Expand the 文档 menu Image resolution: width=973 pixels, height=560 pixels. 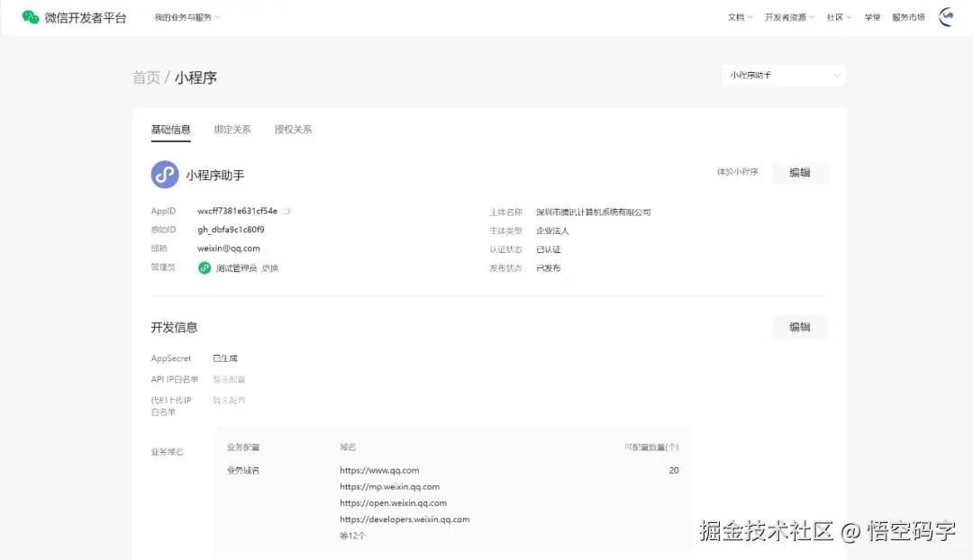(740, 17)
